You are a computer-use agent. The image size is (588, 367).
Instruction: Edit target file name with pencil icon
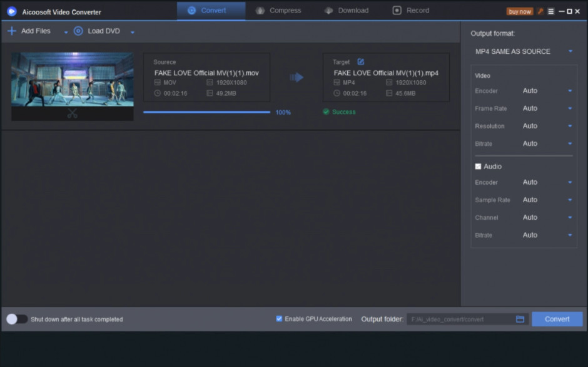(361, 61)
